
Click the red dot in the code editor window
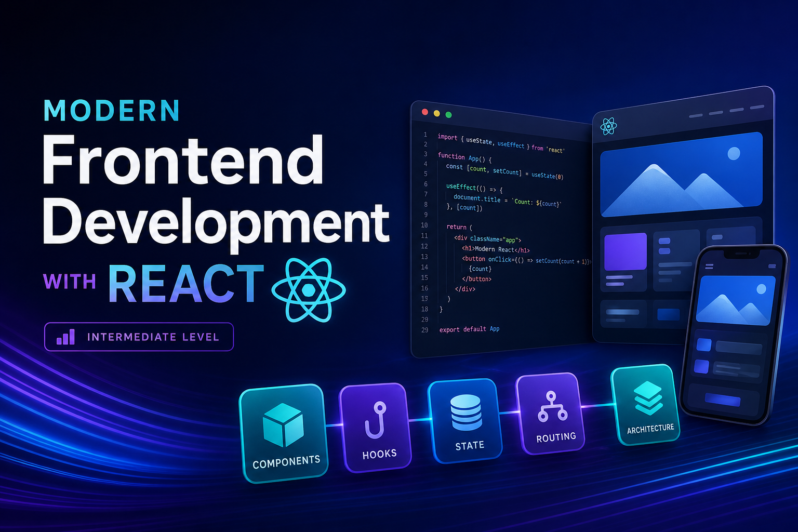click(x=425, y=112)
